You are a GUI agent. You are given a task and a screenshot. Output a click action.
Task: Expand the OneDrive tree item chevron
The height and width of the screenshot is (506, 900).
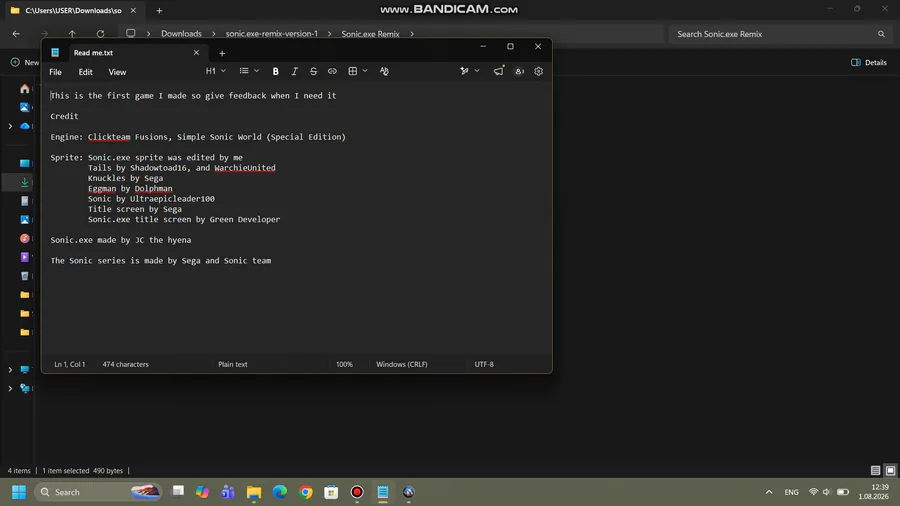tap(10, 126)
